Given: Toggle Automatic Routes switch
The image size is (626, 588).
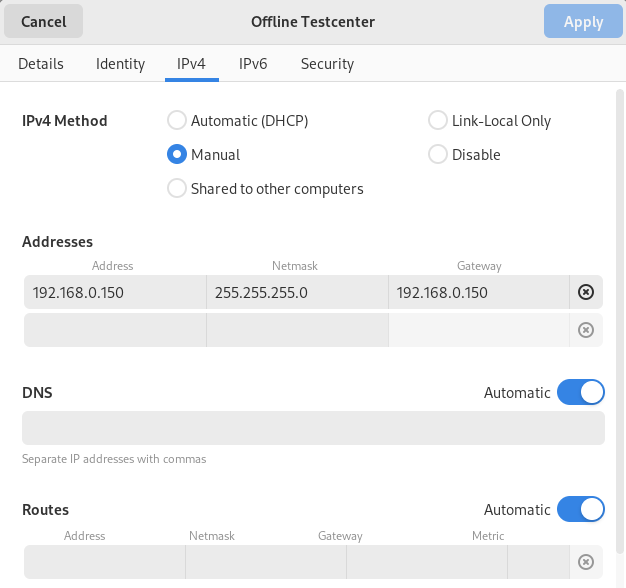Looking at the screenshot, I should click(x=580, y=510).
